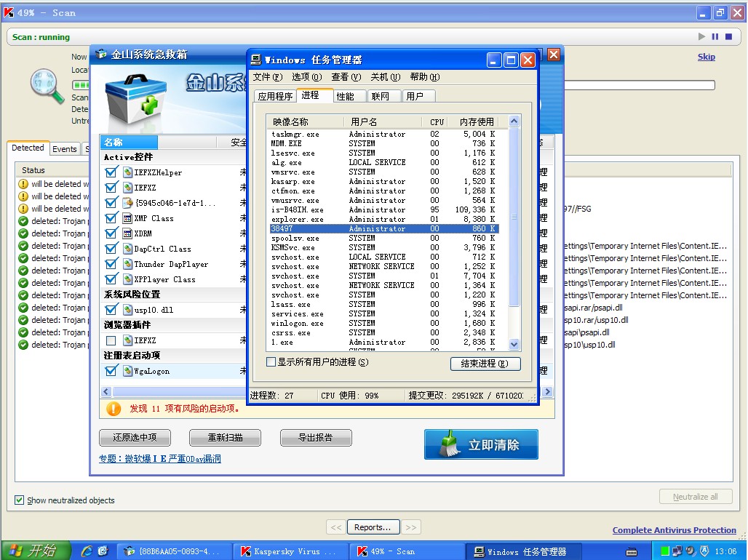Click the WgaLogon item icon
This screenshot has height=560, width=748.
point(127,371)
